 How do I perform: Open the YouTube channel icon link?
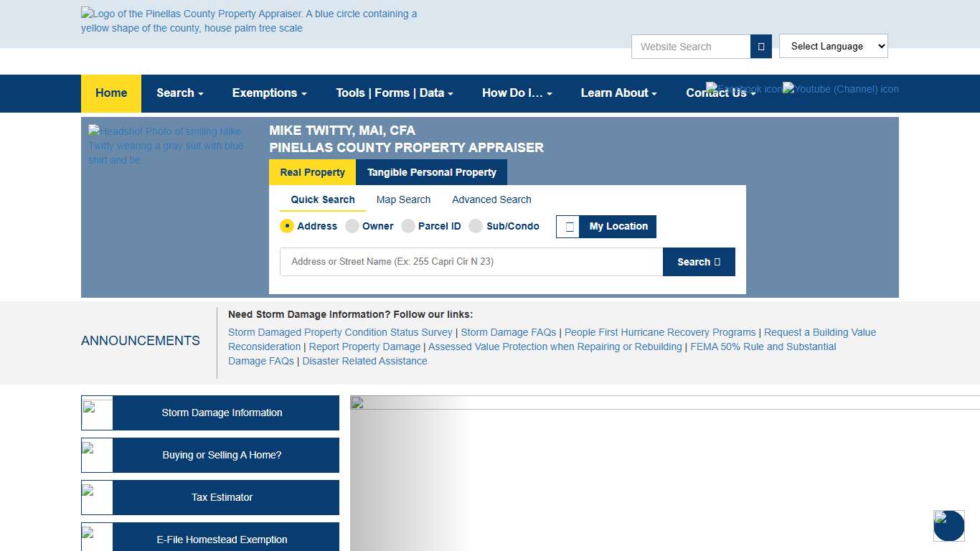(x=840, y=89)
